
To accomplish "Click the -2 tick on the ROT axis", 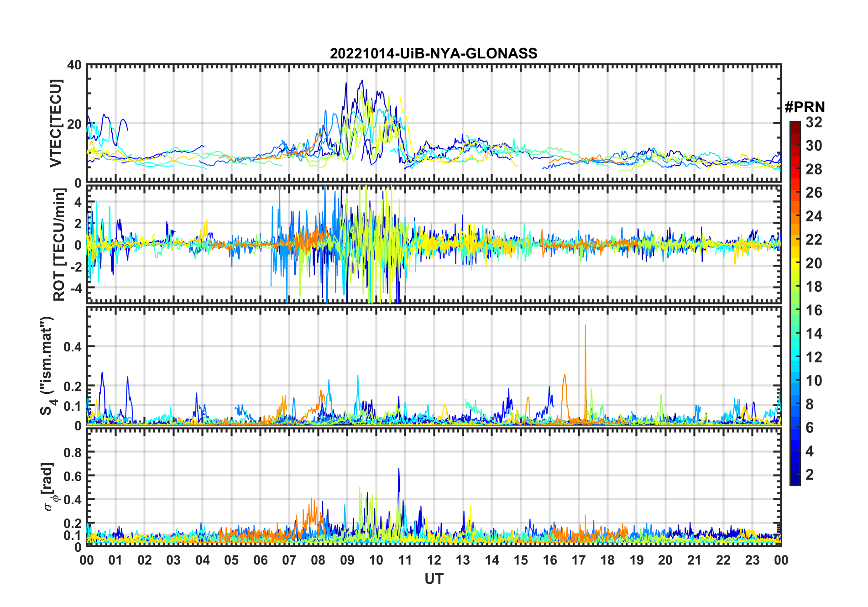I will tap(76, 267).
